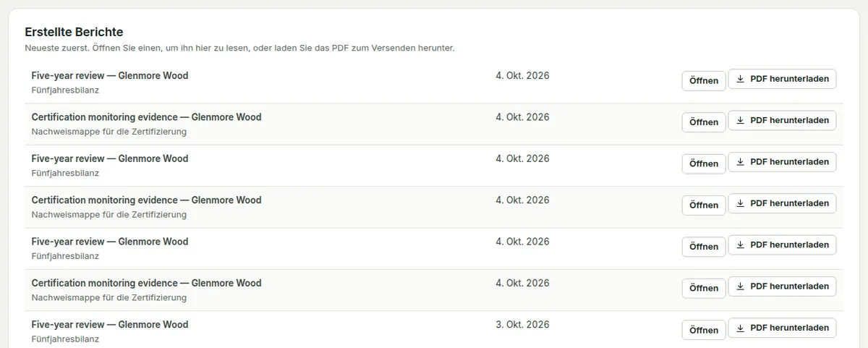Open the topmost Five-year review report
The height and width of the screenshot is (348, 868).
pos(704,80)
